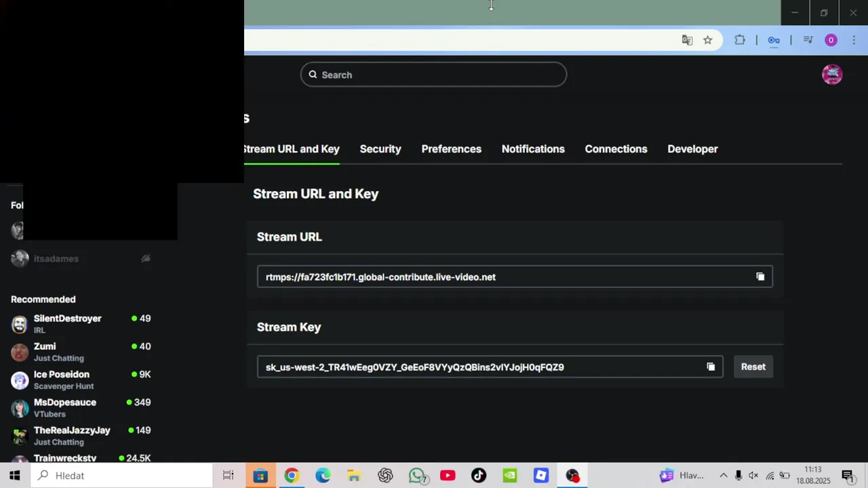Open the Chrome three-dot menu
This screenshot has height=488, width=868.
click(x=854, y=40)
